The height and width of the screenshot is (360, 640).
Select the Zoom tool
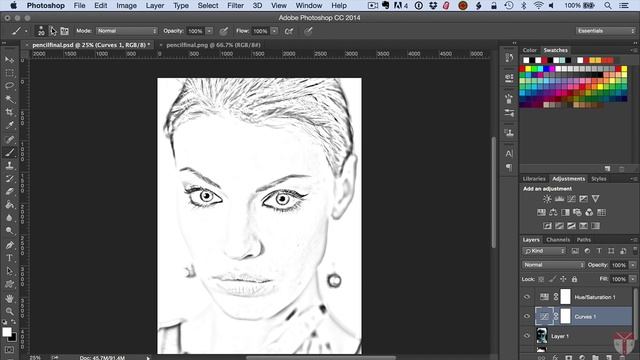click(x=9, y=311)
